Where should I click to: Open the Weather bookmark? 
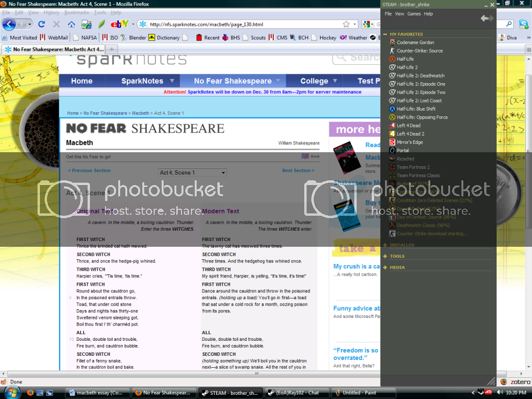click(x=353, y=37)
